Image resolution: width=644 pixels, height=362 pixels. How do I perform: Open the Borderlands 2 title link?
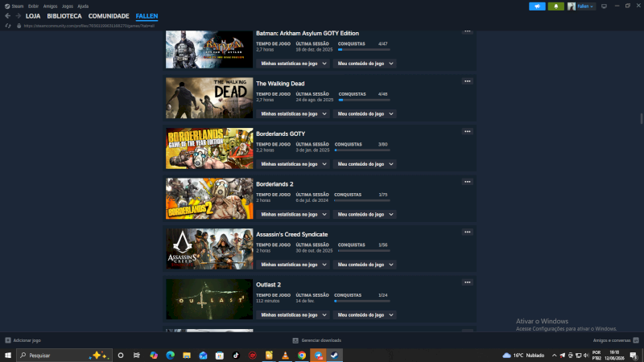[275, 184]
